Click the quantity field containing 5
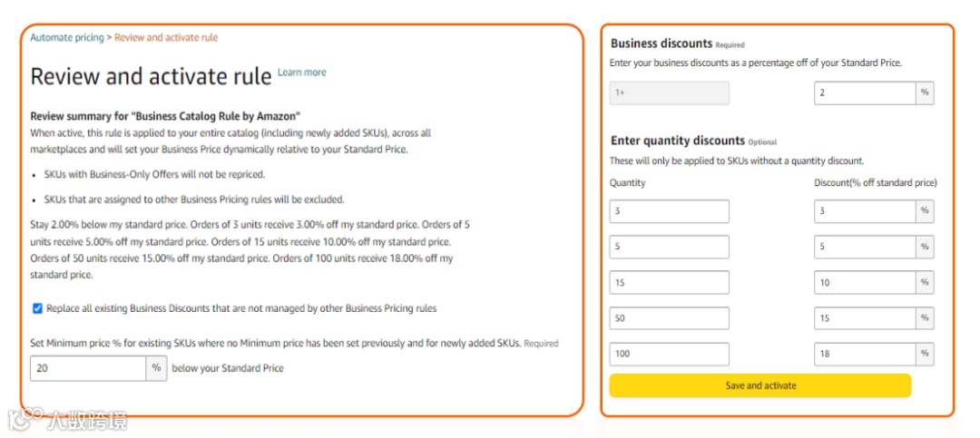 [x=669, y=247]
